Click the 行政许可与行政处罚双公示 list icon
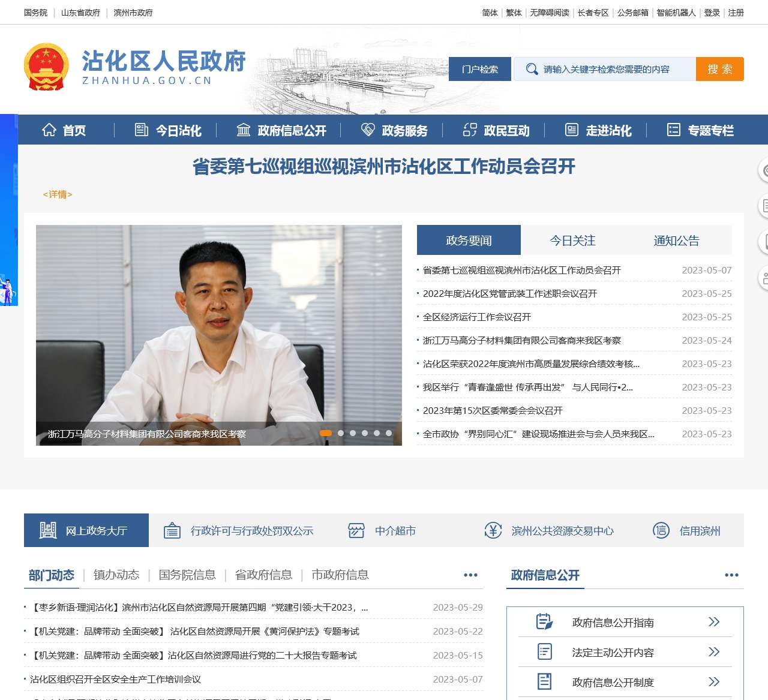 pos(172,531)
